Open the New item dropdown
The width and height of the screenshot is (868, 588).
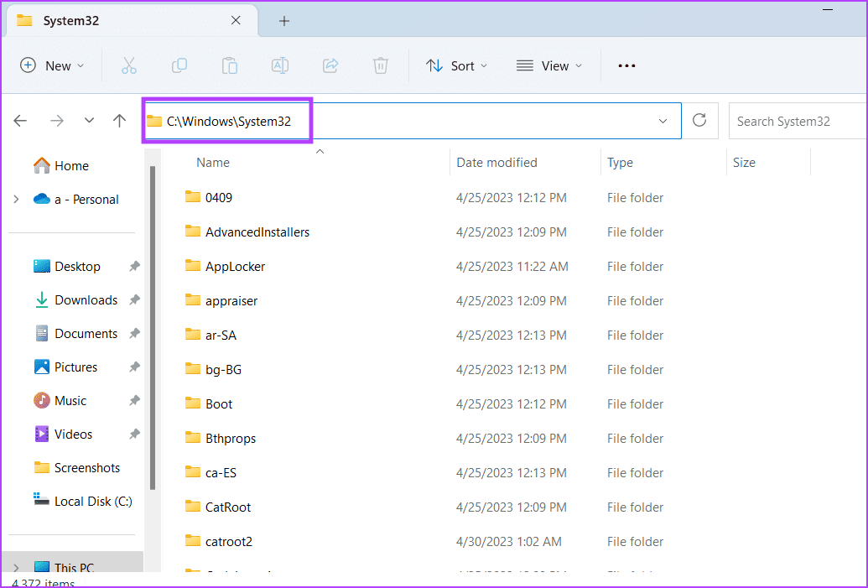point(52,66)
